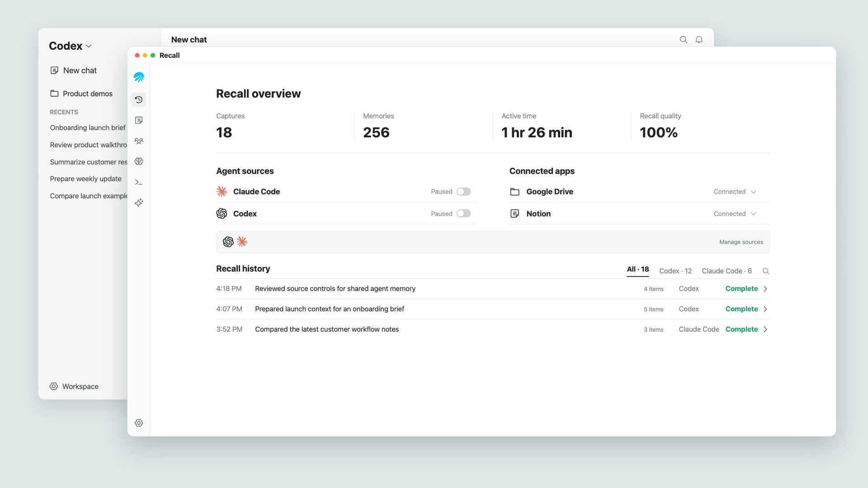Click Complete status on the 3:52 PM row
Image resolution: width=868 pixels, height=488 pixels.
click(x=741, y=329)
